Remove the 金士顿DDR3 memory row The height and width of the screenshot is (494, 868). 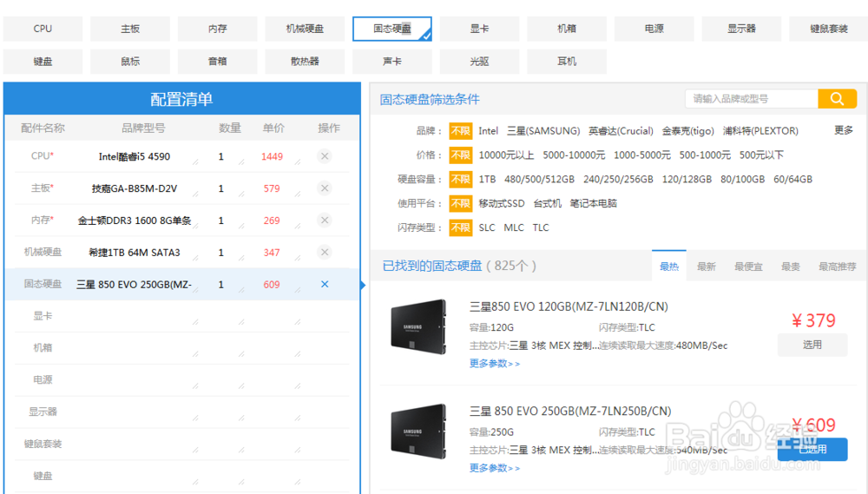point(325,221)
